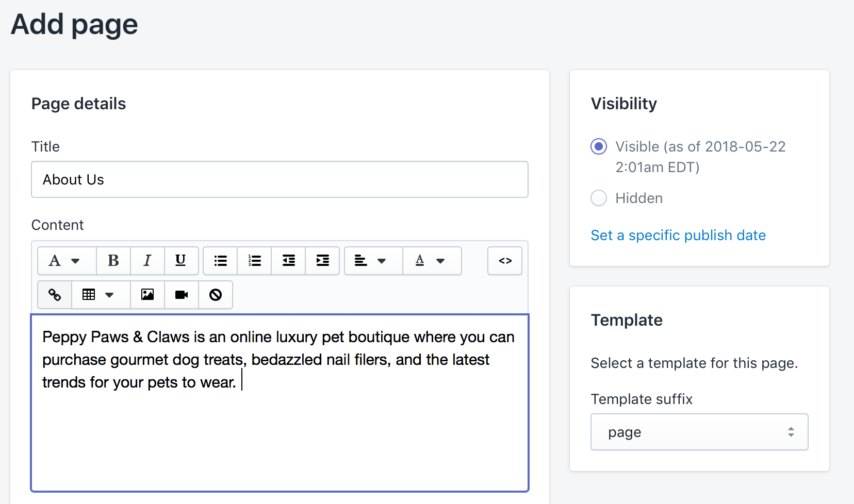Click inside the Content editor text area

coord(280,403)
